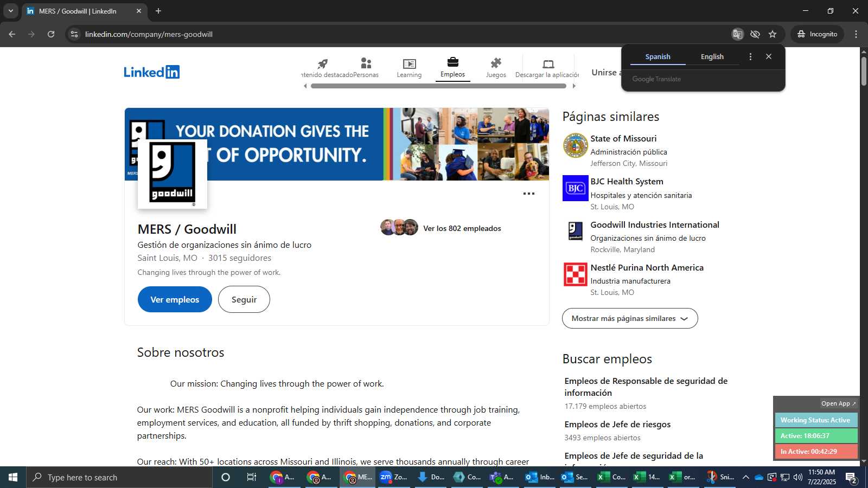868x488 pixels.
Task: Click the LinkedIn logo
Action: [x=151, y=72]
